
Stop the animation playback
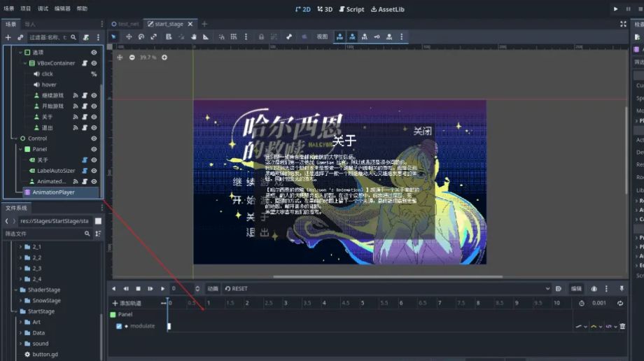tap(138, 289)
